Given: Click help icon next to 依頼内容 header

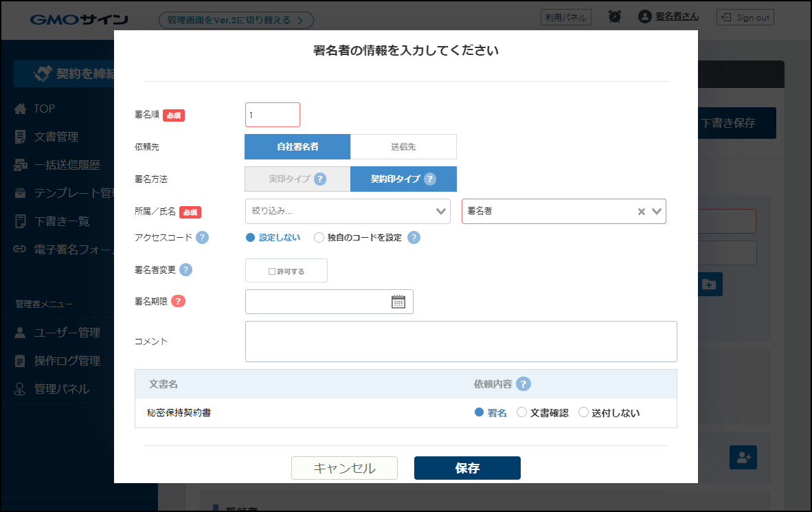Looking at the screenshot, I should pos(523,384).
